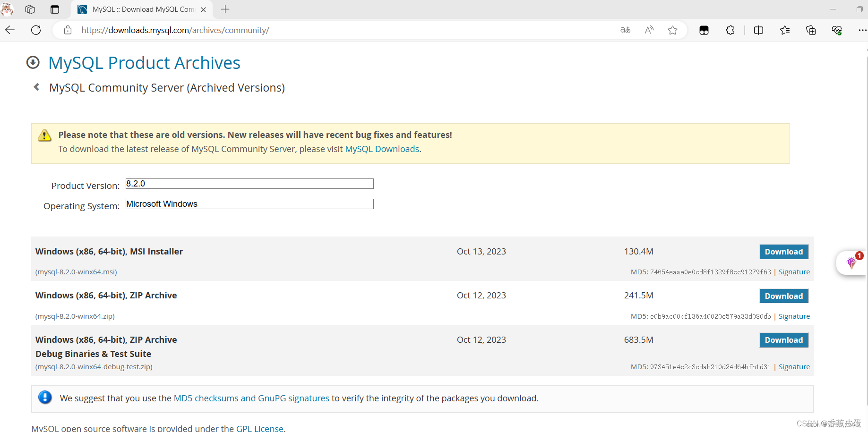Click the file name mysql-8.2.0-winx64.zip
This screenshot has height=432, width=868.
click(x=75, y=316)
